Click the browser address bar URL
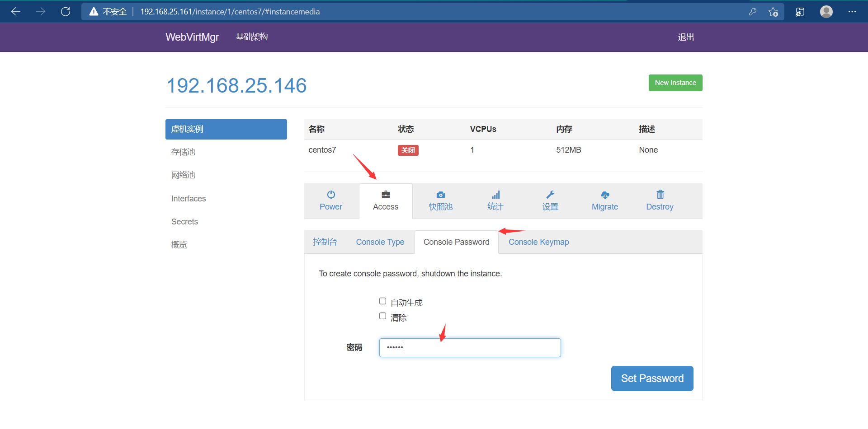 [230, 12]
